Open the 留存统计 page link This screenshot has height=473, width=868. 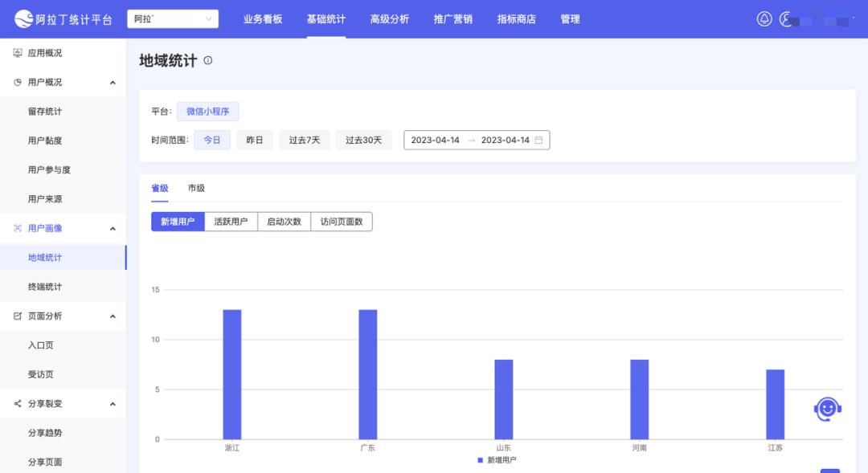[45, 111]
